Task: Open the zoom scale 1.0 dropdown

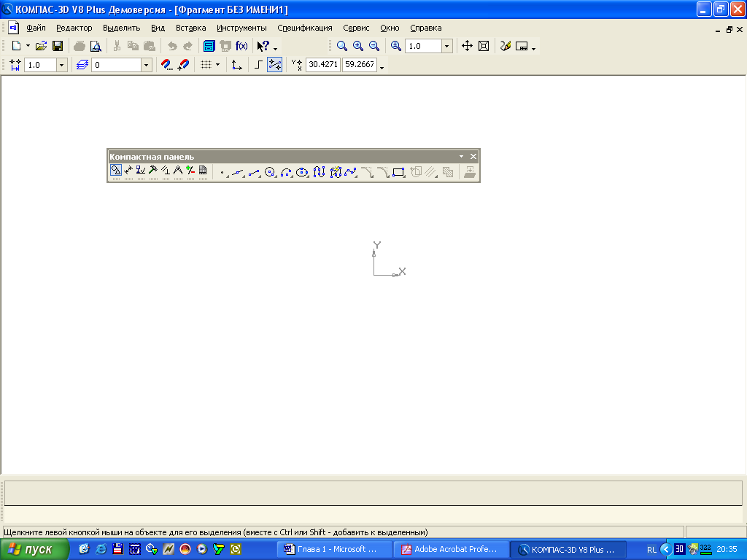Action: (x=447, y=46)
